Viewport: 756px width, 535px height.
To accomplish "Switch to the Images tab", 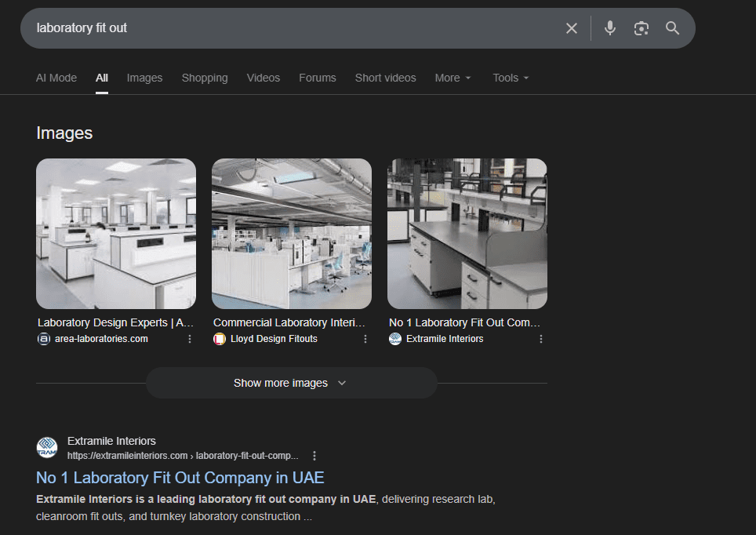I will click(x=144, y=78).
